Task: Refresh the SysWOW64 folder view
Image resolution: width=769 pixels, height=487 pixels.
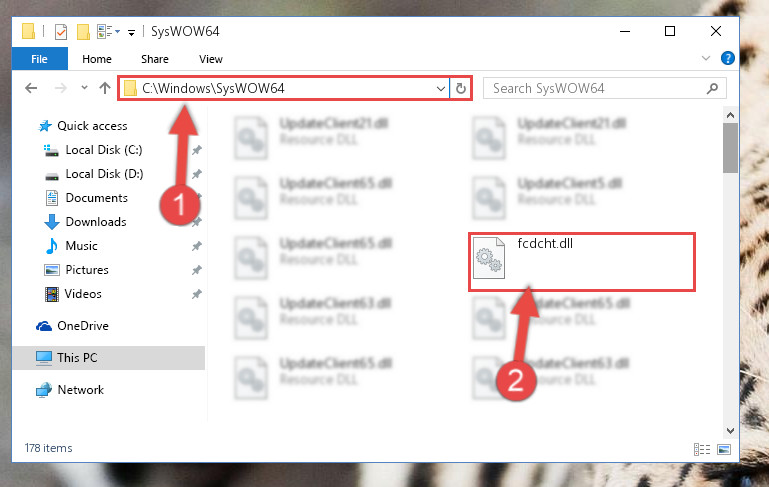Action: coord(461,88)
